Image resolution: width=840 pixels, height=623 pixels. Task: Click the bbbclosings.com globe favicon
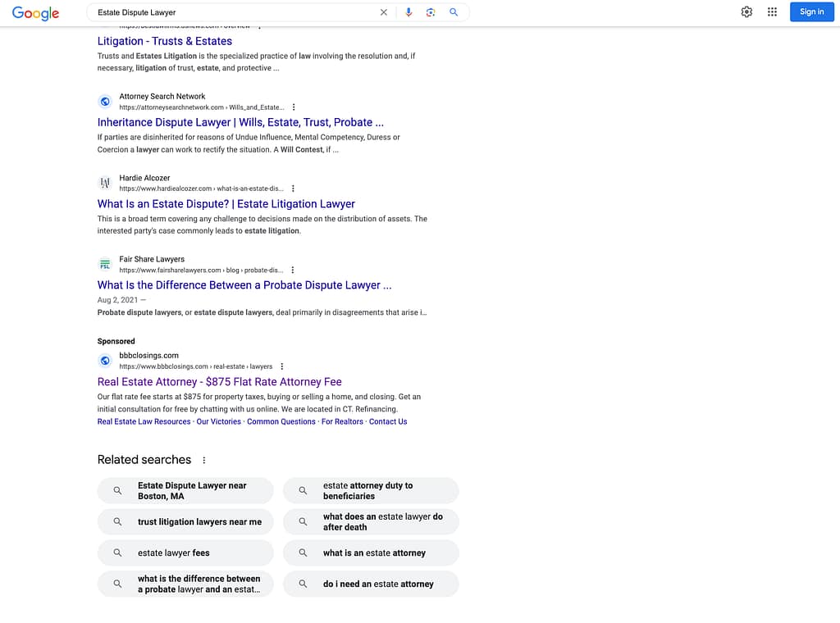(105, 360)
